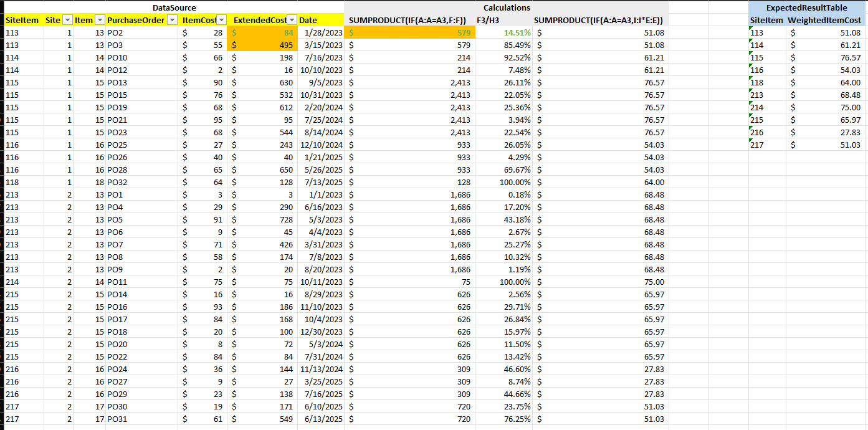The width and height of the screenshot is (868, 430).
Task: Select the F3/H3 header cell
Action: click(503, 20)
